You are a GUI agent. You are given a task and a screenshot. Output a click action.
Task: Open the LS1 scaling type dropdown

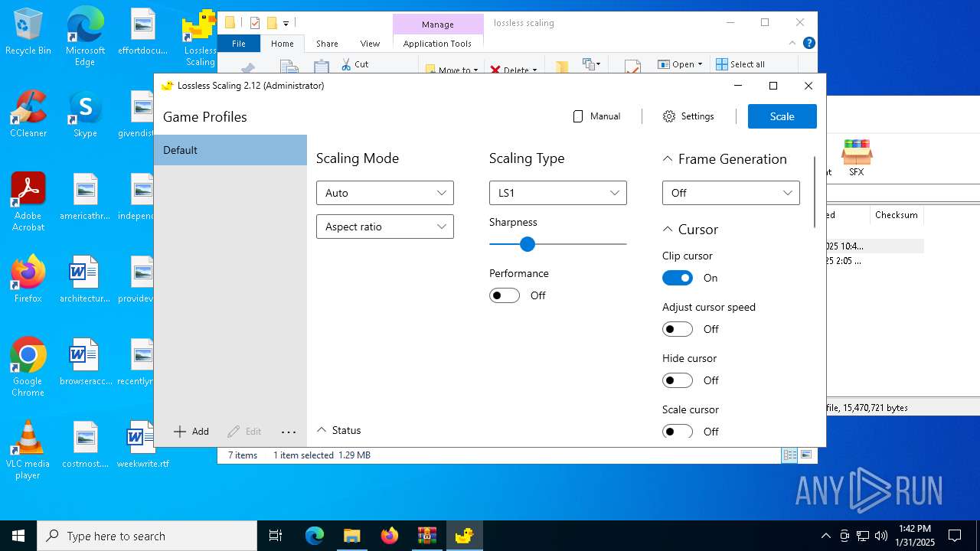pos(557,193)
